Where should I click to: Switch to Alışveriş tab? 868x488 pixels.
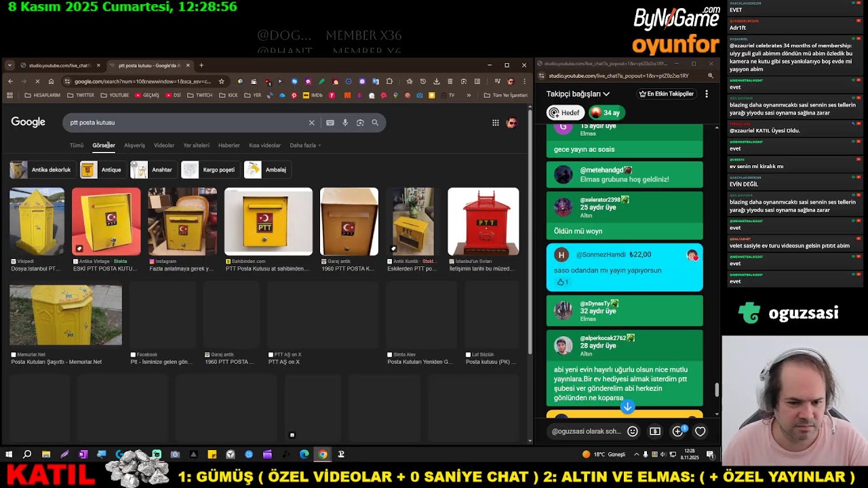(134, 145)
